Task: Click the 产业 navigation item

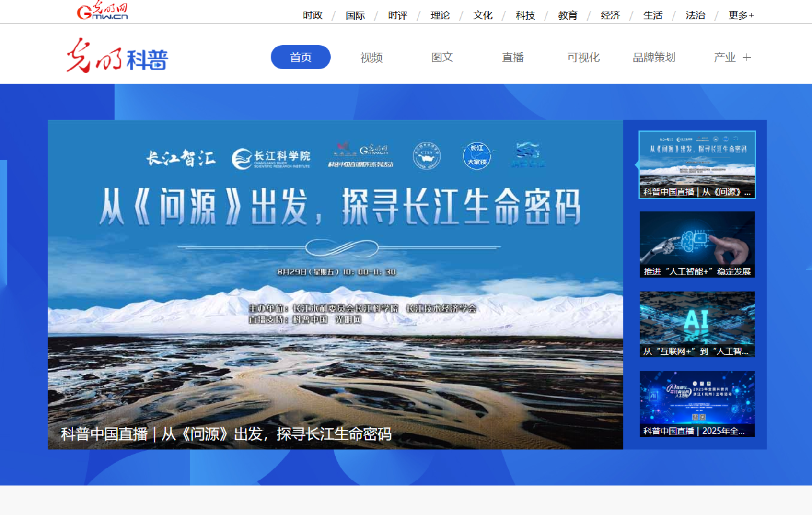Action: coord(724,58)
